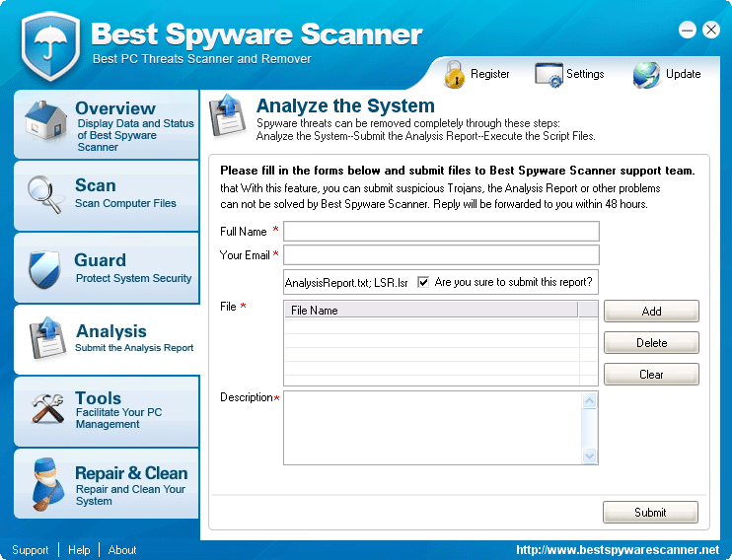This screenshot has width=732, height=560.
Task: Click inside the Description text area
Action: [x=432, y=428]
